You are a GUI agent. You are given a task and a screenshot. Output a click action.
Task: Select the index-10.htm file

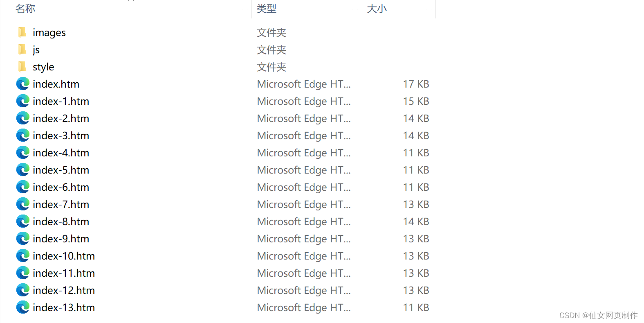click(x=63, y=256)
